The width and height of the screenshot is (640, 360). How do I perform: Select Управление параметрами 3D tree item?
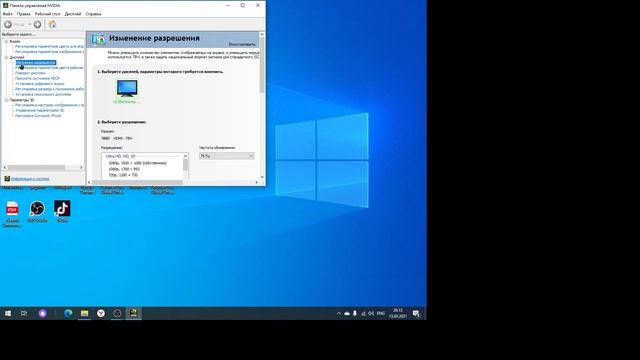click(40, 110)
